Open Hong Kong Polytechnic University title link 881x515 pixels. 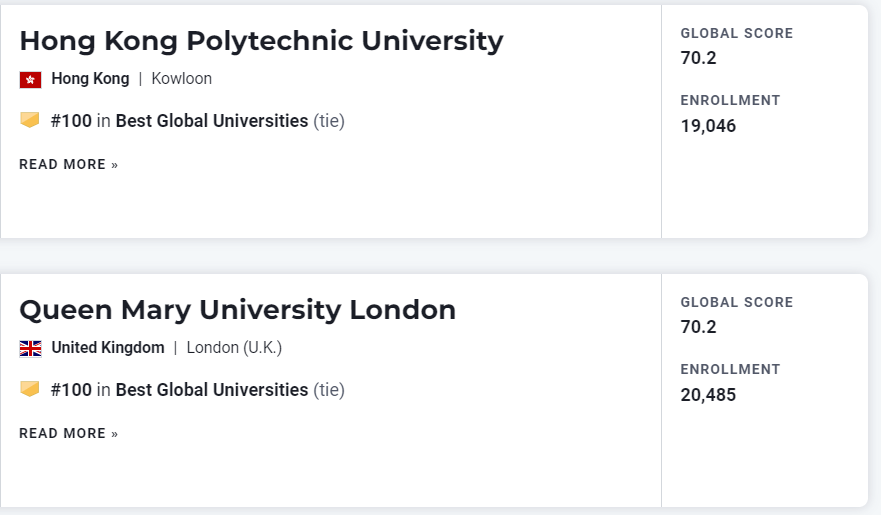(x=261, y=41)
